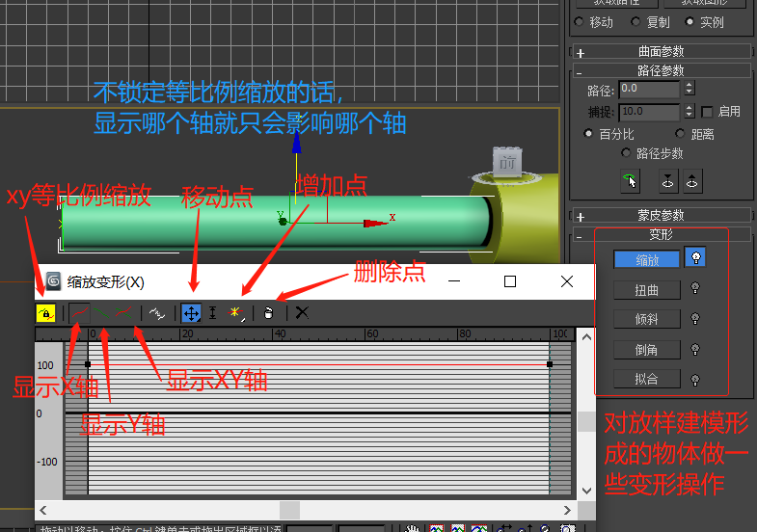
Task: Click the vertical scrollbar up arrow
Action: coord(586,337)
